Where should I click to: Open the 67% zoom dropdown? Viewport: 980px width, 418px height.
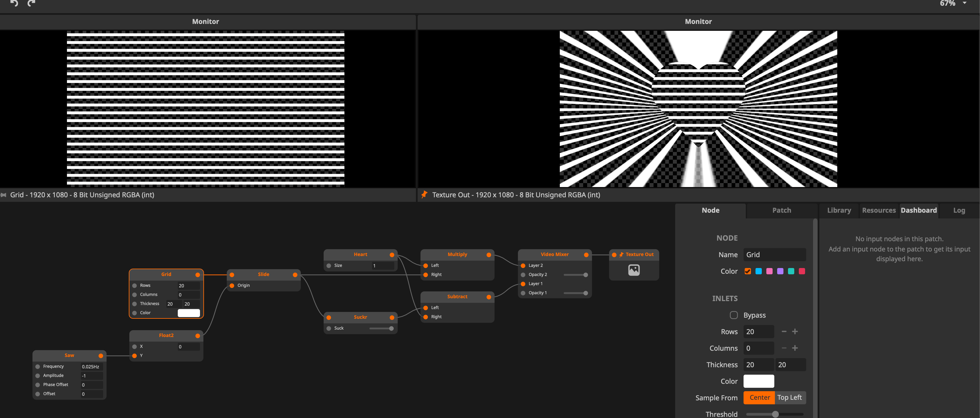tap(964, 3)
